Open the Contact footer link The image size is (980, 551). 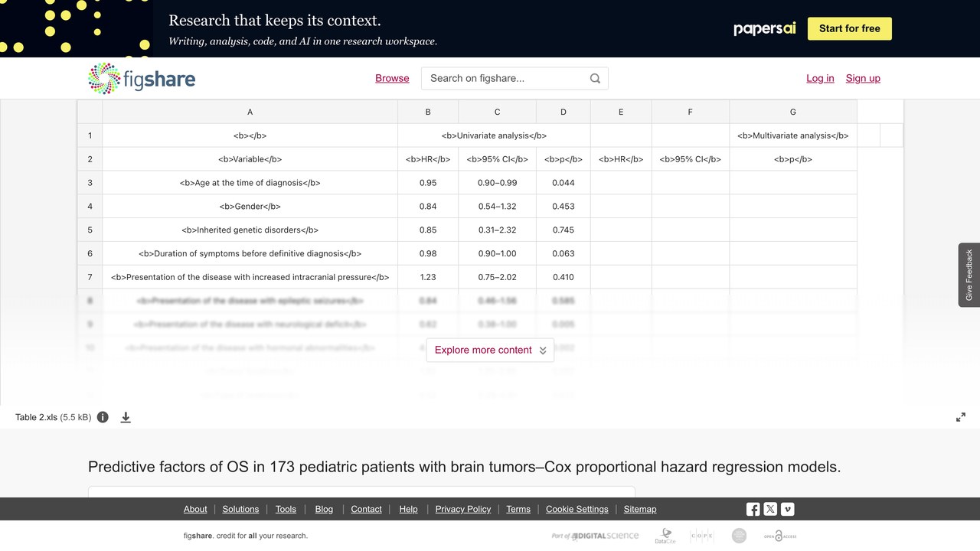point(366,509)
